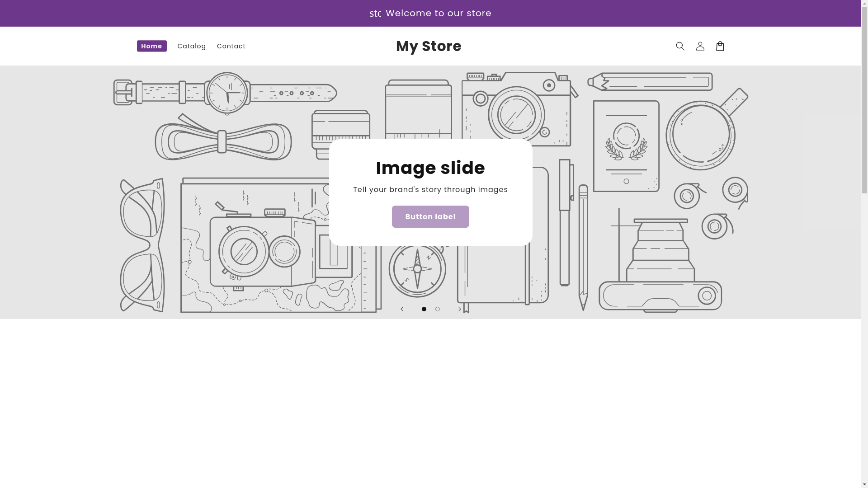This screenshot has width=868, height=488.
Task: Click the wristwatch illustration in the slide
Action: pyautogui.click(x=227, y=93)
